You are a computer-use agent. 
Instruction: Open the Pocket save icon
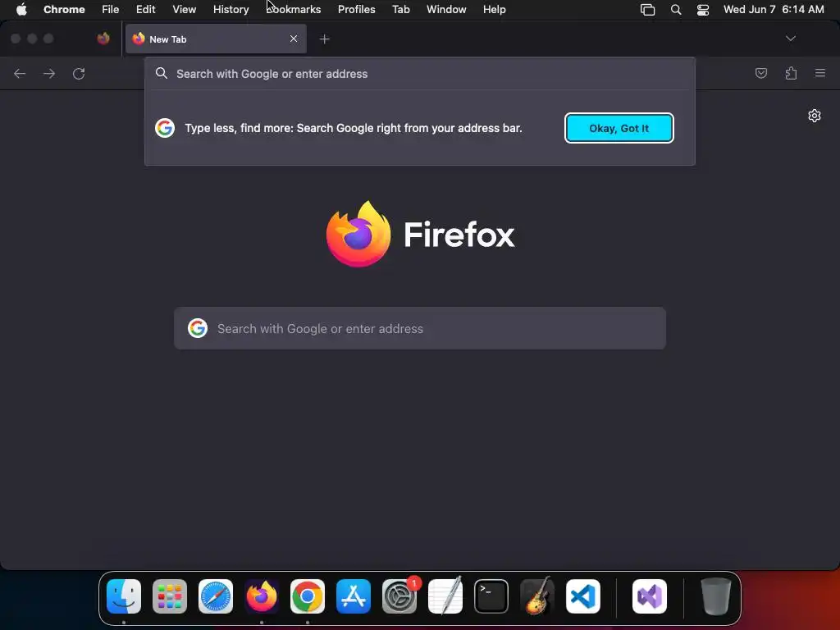[760, 73]
